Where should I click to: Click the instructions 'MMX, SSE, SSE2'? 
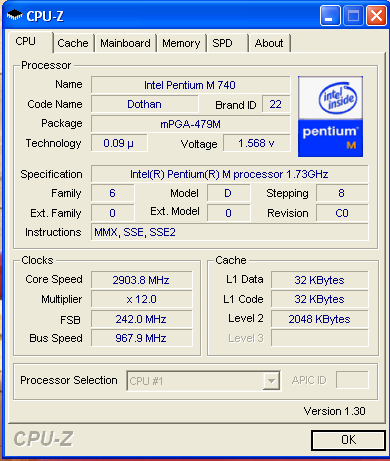[x=229, y=232]
